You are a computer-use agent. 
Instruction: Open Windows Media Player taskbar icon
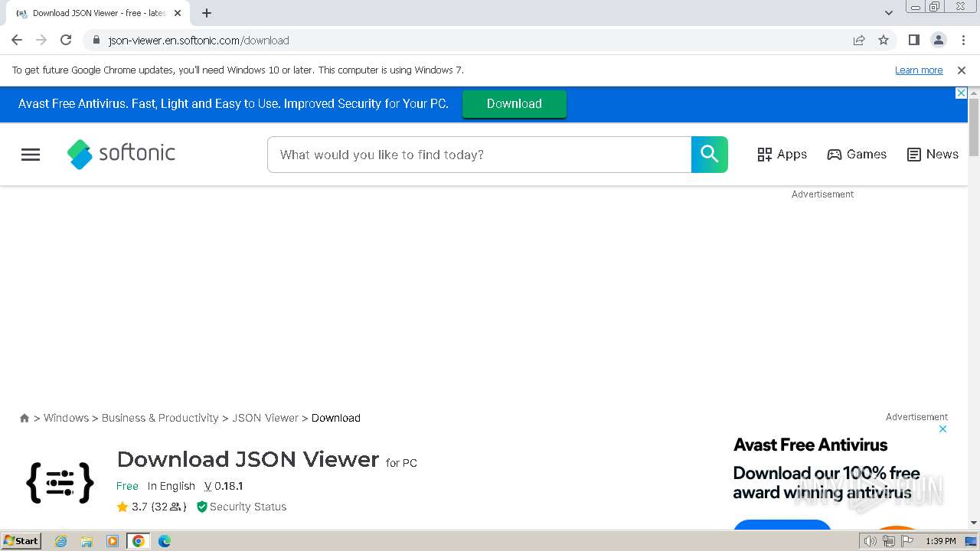113,541
